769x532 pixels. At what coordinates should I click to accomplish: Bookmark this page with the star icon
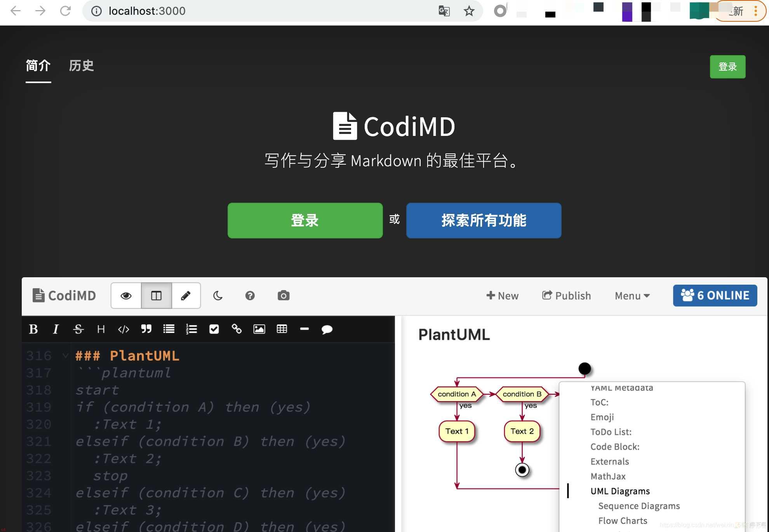click(469, 11)
